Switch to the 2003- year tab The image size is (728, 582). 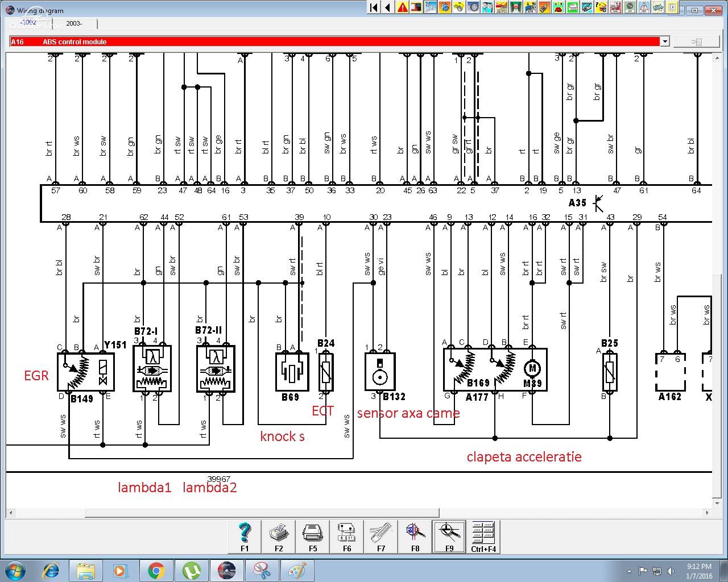(x=75, y=23)
